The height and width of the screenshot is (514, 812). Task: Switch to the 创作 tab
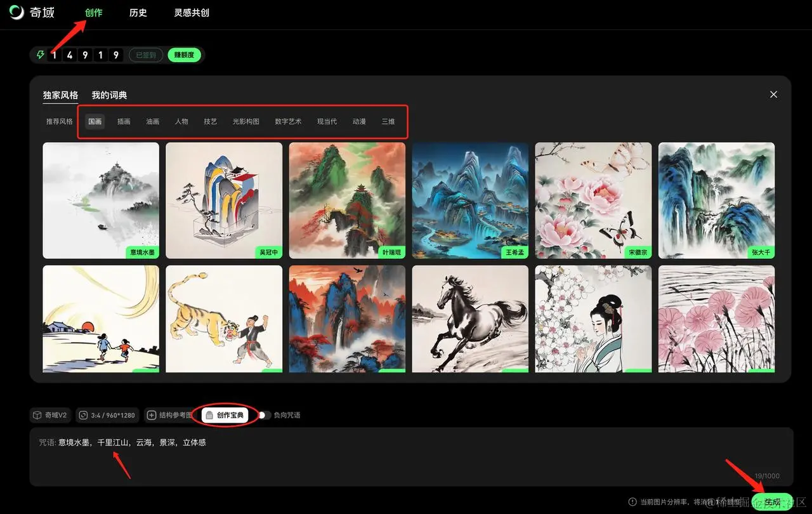[94, 13]
